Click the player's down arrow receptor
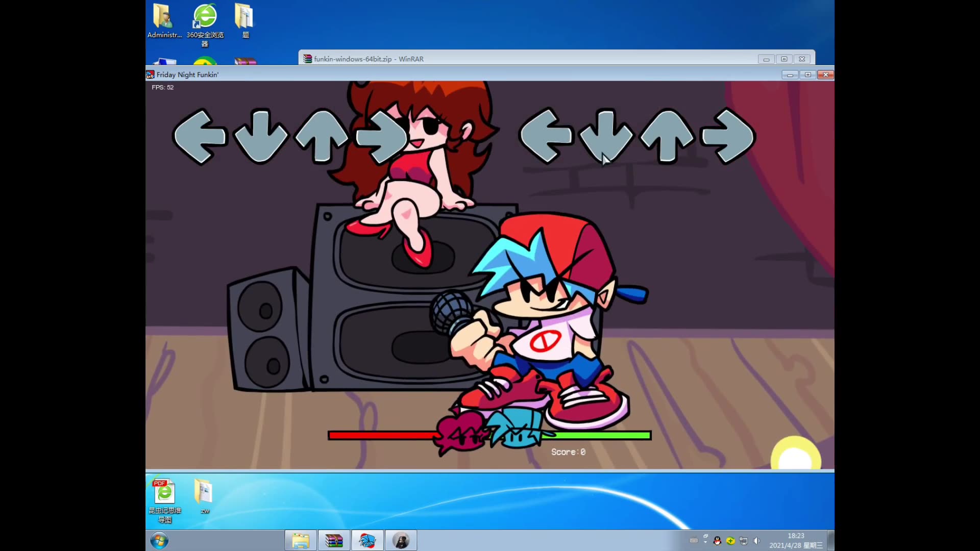The width and height of the screenshot is (980, 551). (606, 136)
